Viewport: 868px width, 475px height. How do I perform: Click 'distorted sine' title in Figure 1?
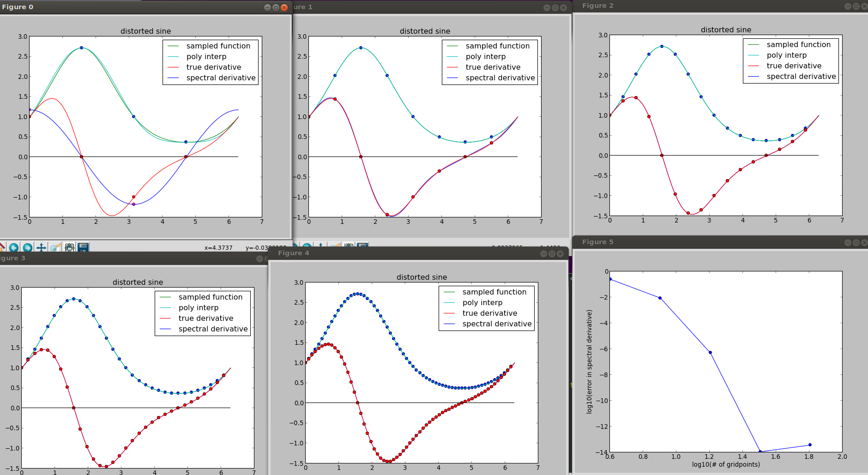[425, 31]
